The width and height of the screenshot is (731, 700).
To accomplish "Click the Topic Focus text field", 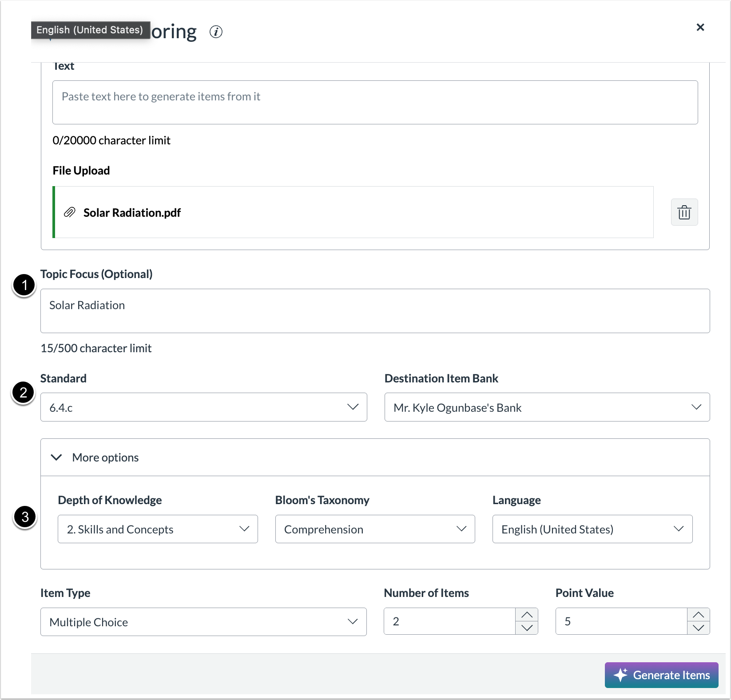I will 375,311.
